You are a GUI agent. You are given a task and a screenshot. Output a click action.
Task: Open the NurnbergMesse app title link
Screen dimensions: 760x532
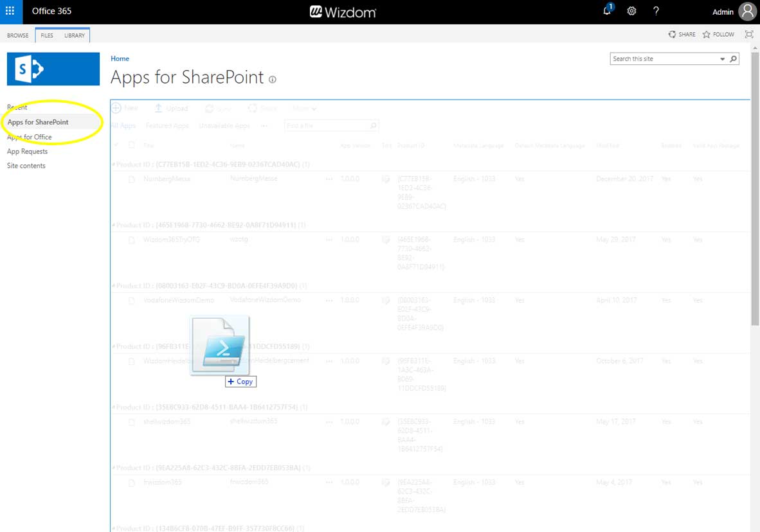[167, 179]
